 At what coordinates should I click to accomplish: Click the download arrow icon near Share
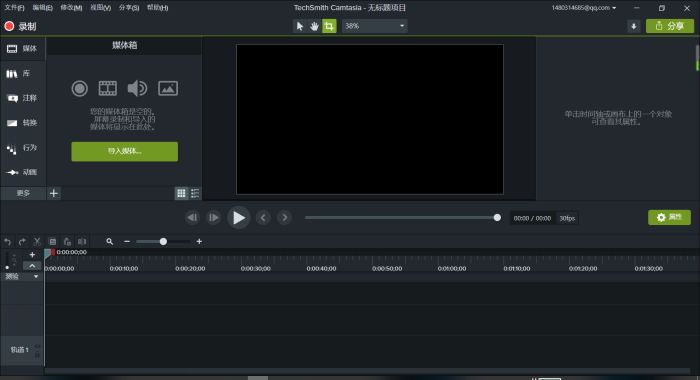(x=633, y=26)
